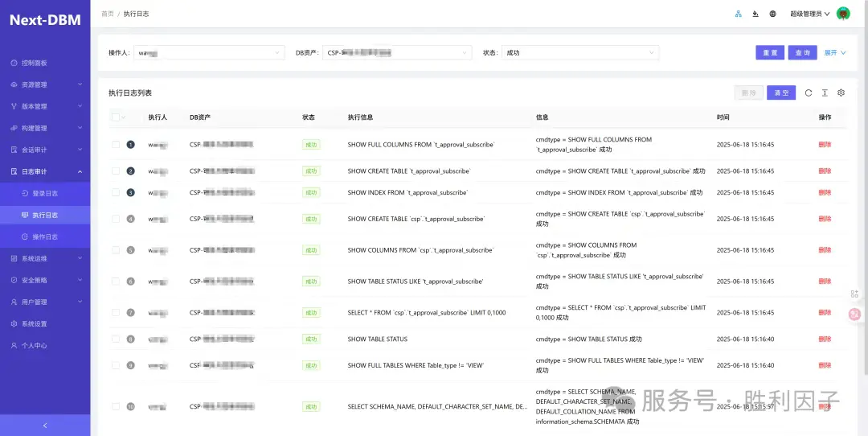868x436 pixels.
Task: Open the 控制面板 dashboard icon in the sidebar
Action: point(14,64)
